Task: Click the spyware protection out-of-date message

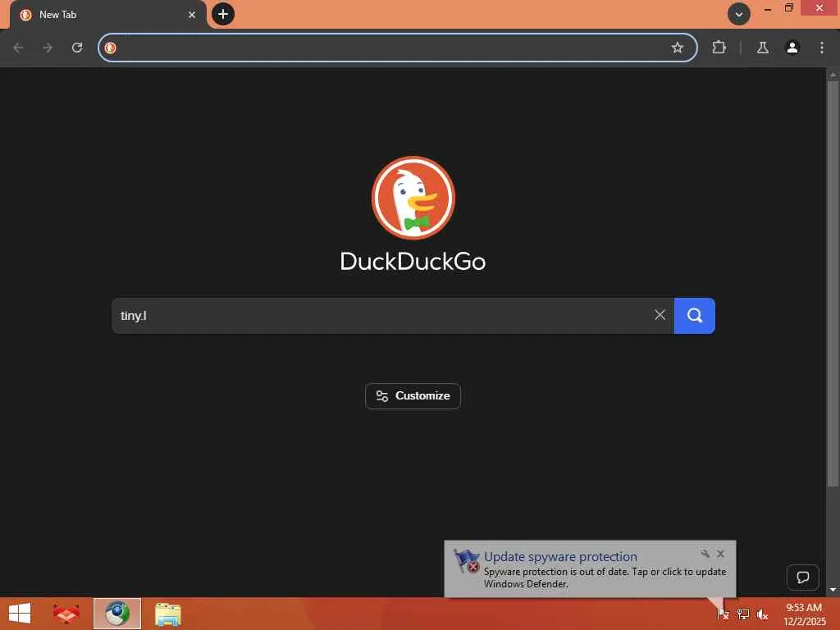Action: (x=605, y=577)
